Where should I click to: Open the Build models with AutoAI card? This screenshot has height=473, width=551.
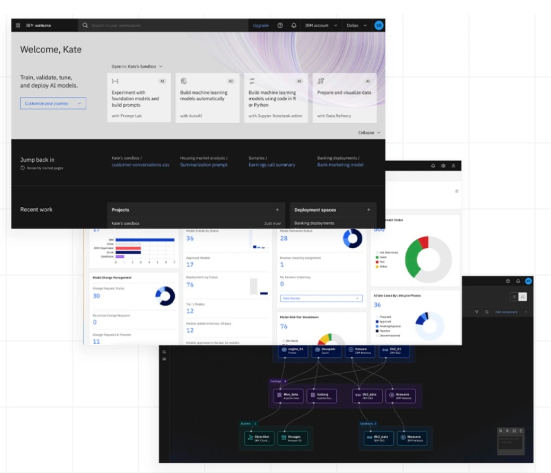pyautogui.click(x=208, y=98)
